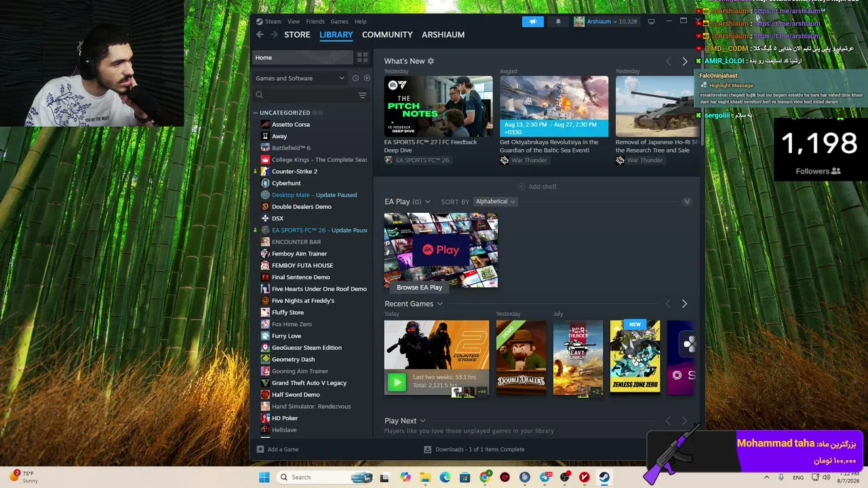Open the Friends menu
868x488 pixels.
pos(315,22)
